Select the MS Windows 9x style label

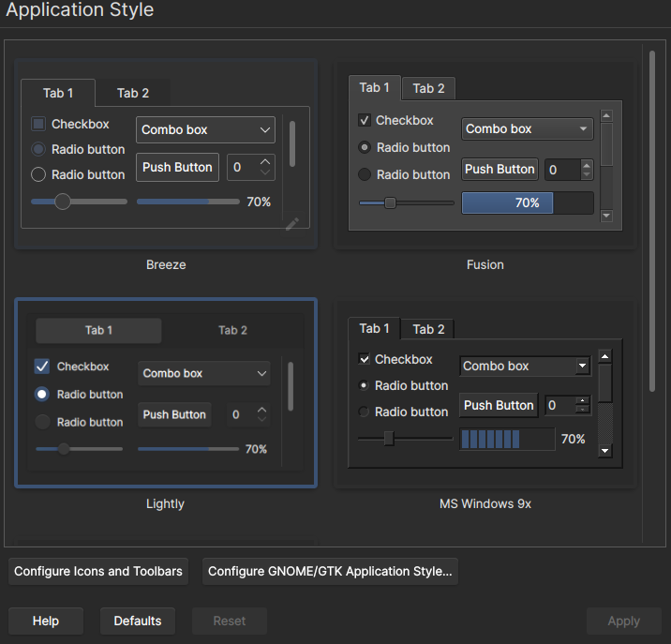click(485, 503)
